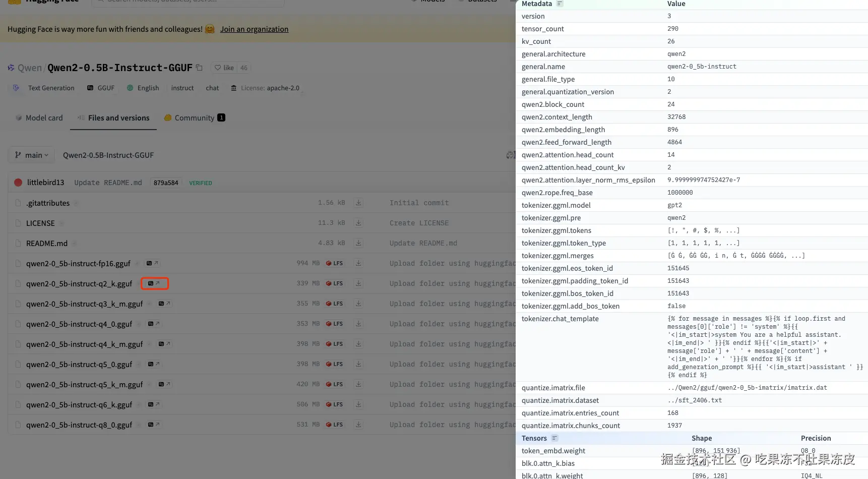The width and height of the screenshot is (868, 479).
Task: Follow the Join an organization link
Action: [x=254, y=29]
